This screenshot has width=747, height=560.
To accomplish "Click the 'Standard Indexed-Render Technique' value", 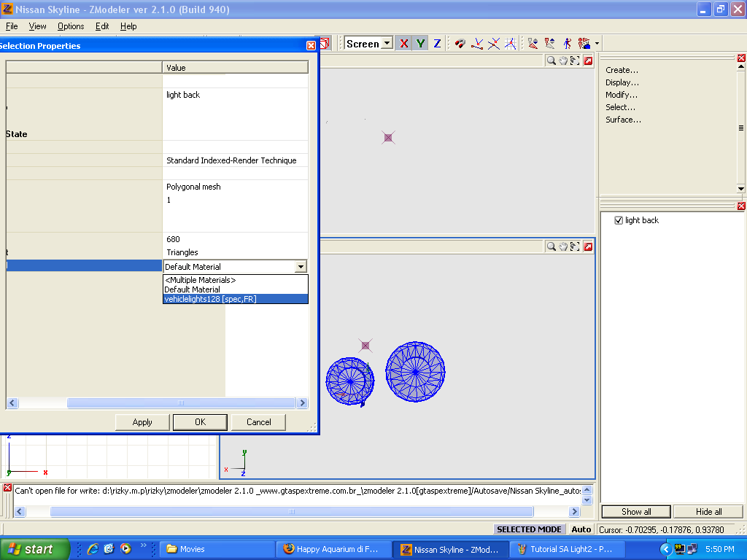I will pos(236,160).
